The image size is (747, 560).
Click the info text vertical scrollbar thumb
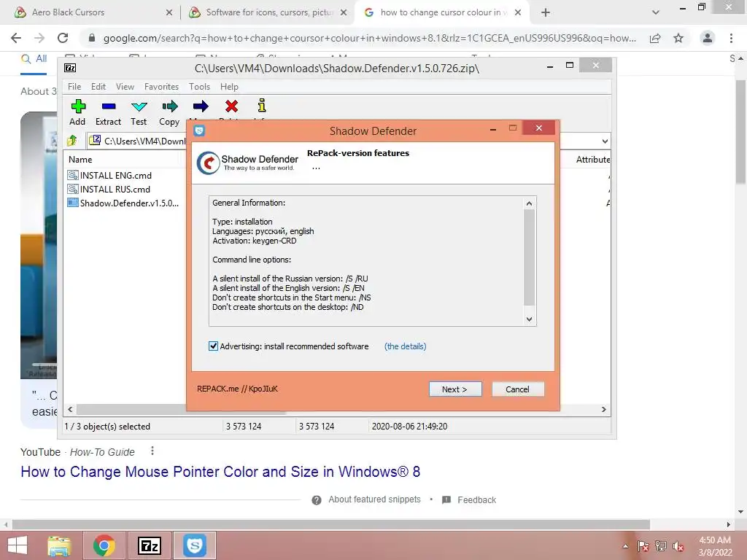tap(529, 257)
